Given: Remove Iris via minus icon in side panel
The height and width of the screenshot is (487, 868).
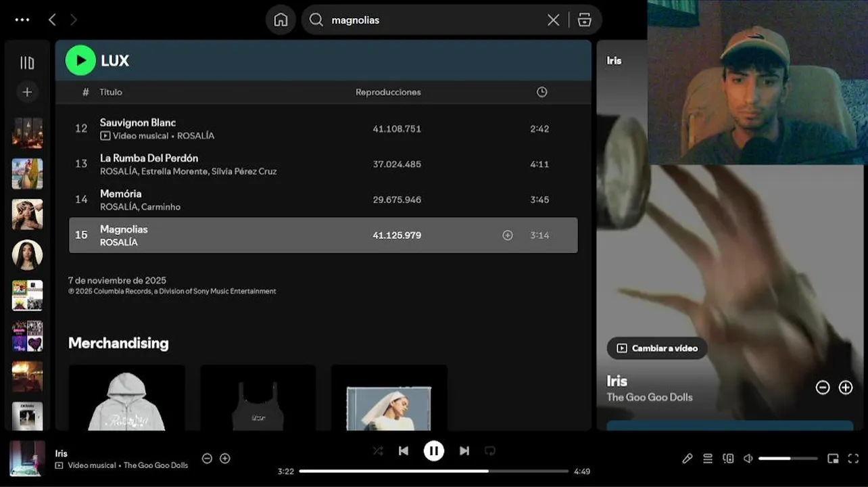Looking at the screenshot, I should coord(823,388).
